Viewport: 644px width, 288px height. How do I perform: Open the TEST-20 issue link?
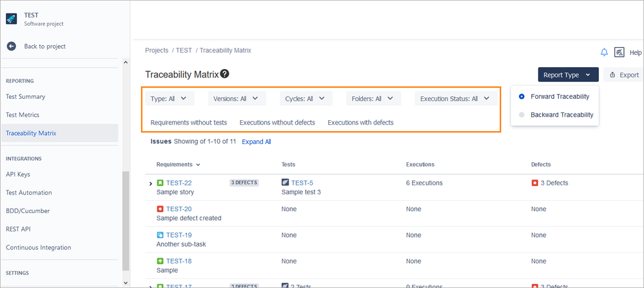coord(179,209)
